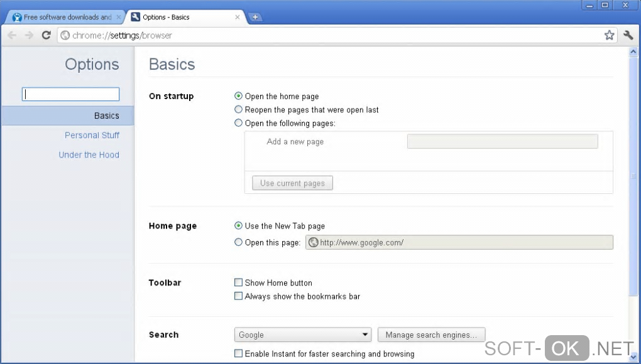Open a new tab with plus button

(x=255, y=17)
